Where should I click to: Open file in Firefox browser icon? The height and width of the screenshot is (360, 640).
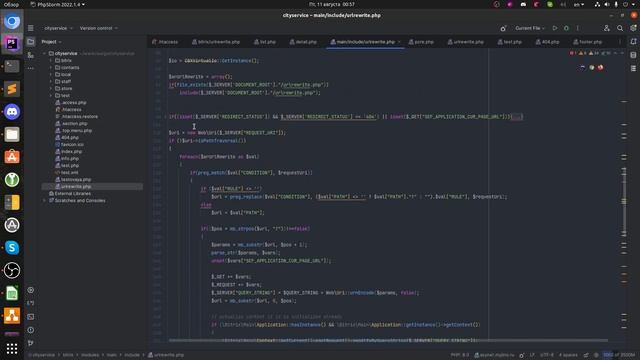coord(600,68)
